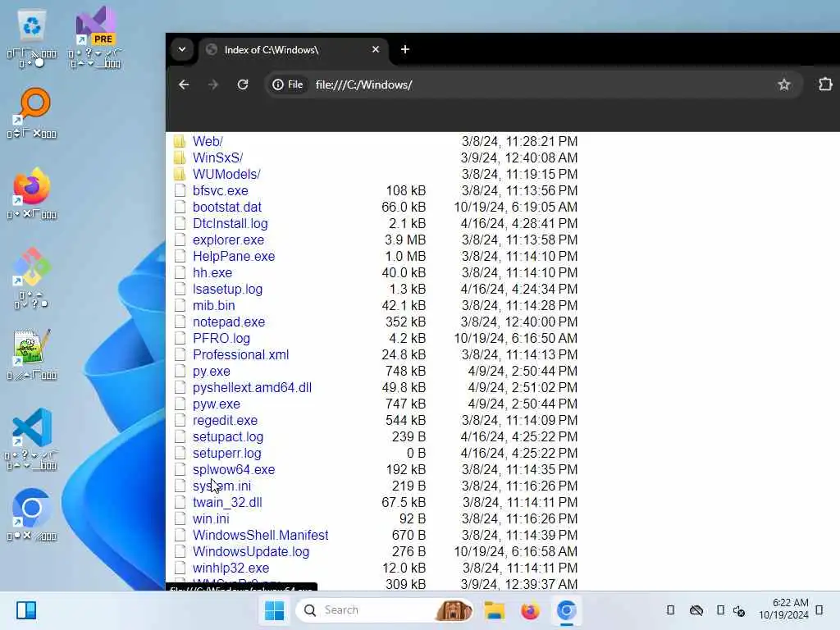Click the file icon beside notepad.exe

[180, 322]
